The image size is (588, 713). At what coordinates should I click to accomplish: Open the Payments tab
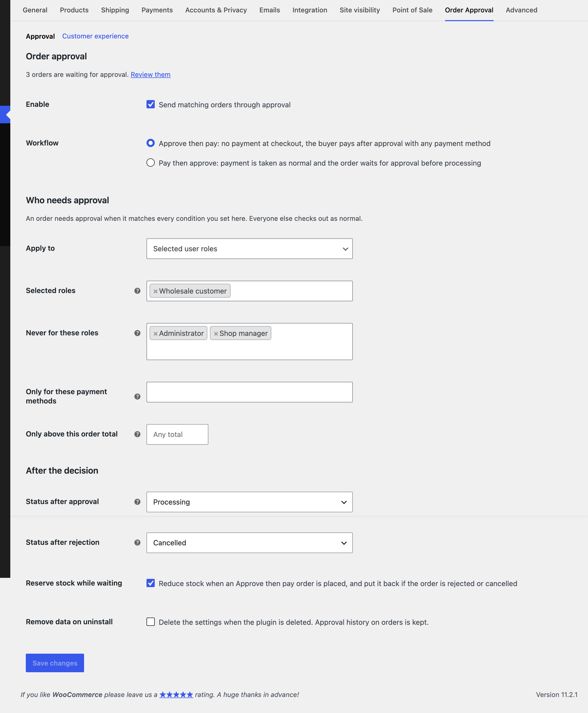click(157, 10)
